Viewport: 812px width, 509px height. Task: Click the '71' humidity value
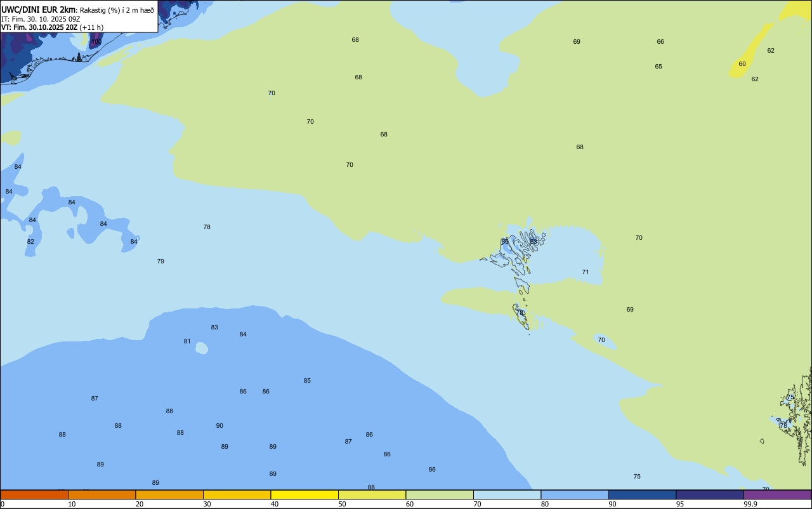586,272
